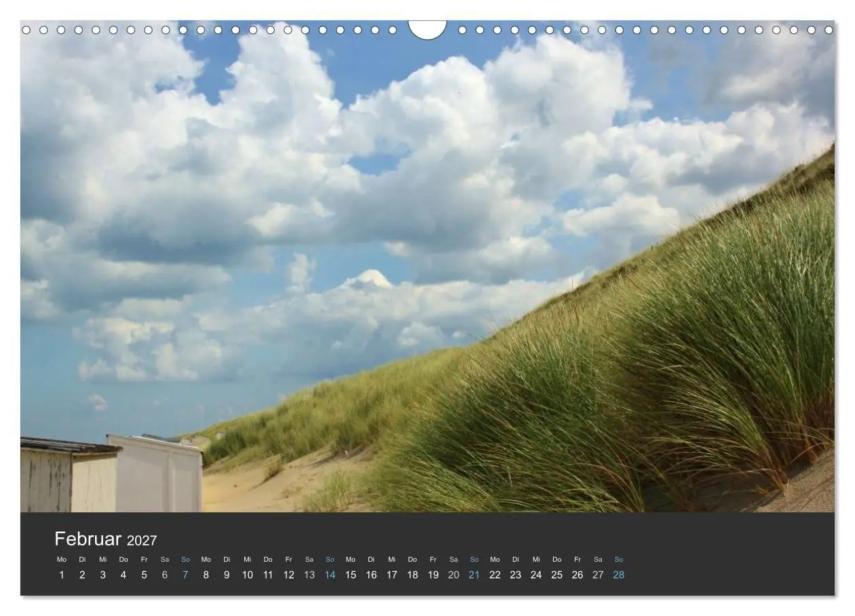Select day 10 in the calendar row
This screenshot has height=616, width=855.
coord(247,575)
